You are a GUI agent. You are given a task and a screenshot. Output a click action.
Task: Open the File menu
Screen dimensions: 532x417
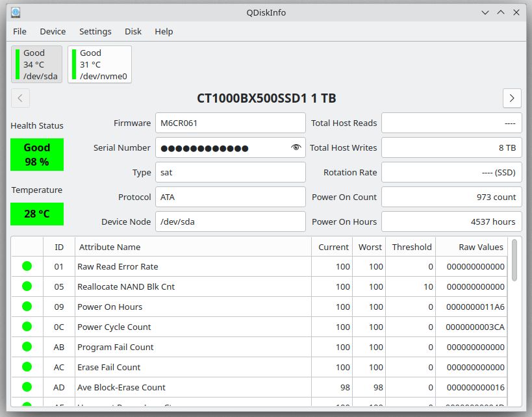(19, 31)
